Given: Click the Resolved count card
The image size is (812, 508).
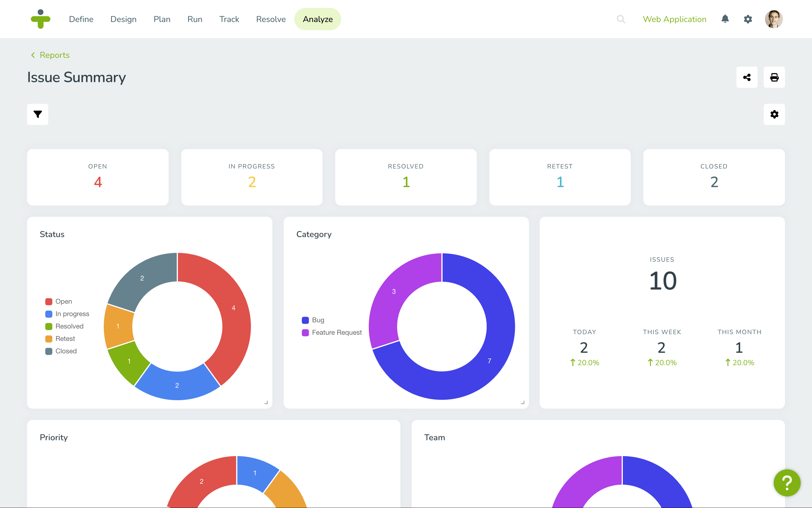Looking at the screenshot, I should pyautogui.click(x=406, y=177).
